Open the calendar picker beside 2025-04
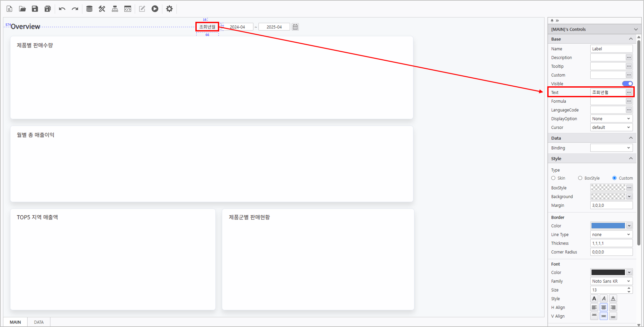 (295, 27)
